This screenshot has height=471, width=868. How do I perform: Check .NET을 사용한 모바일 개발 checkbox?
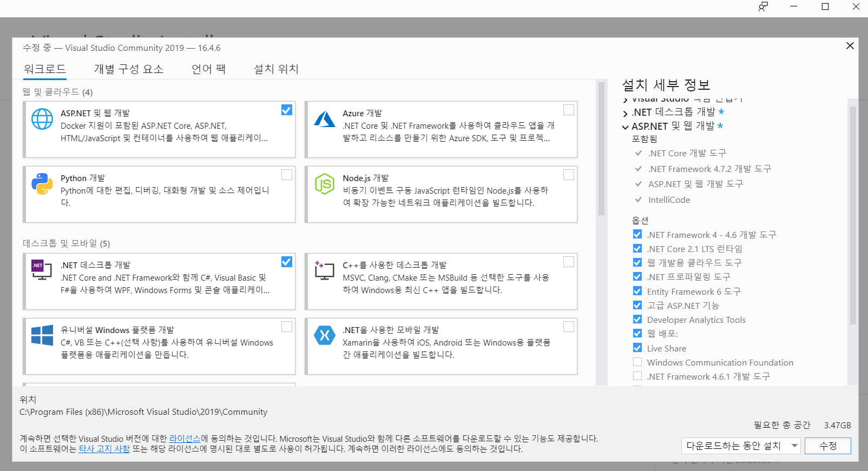(x=569, y=327)
